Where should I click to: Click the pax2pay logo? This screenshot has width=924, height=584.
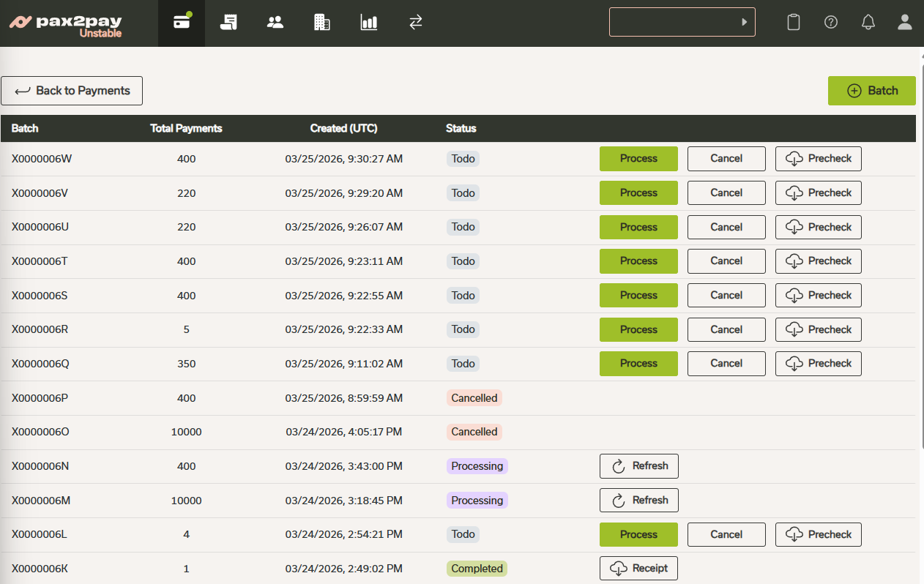[x=66, y=23]
